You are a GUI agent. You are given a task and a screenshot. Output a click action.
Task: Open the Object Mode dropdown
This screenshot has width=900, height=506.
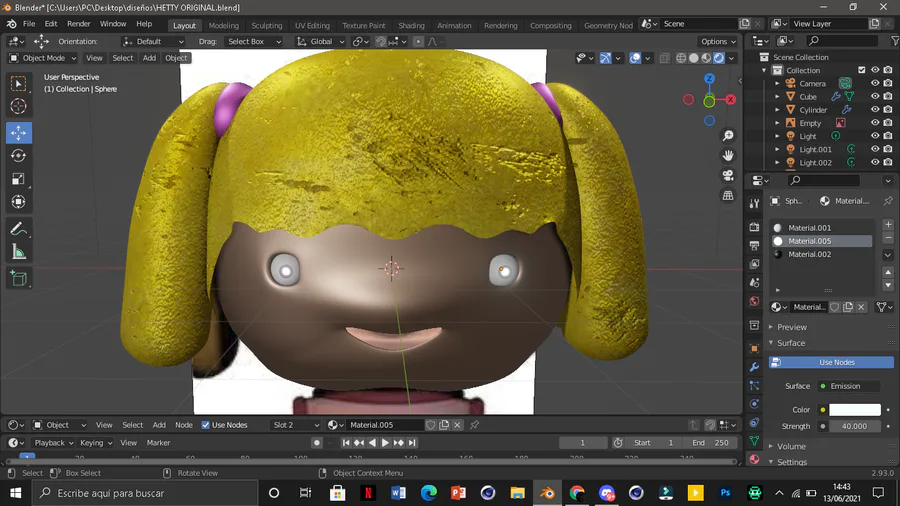click(43, 58)
